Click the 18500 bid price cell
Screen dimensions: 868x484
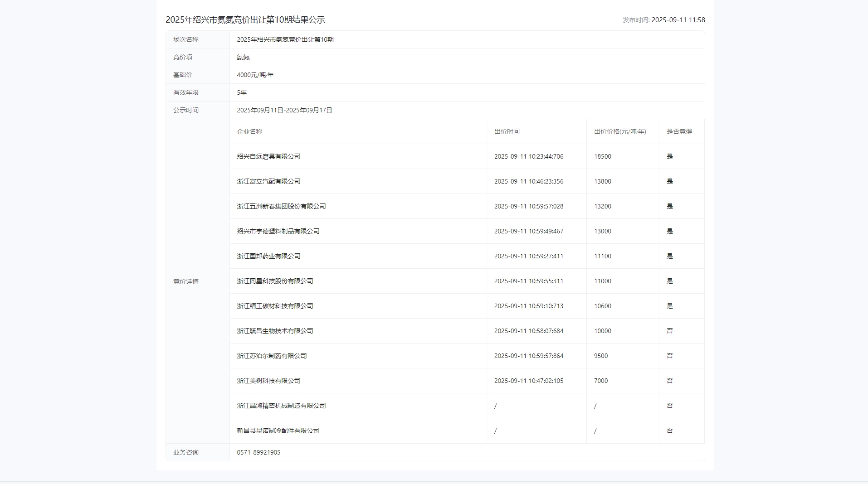(602, 156)
